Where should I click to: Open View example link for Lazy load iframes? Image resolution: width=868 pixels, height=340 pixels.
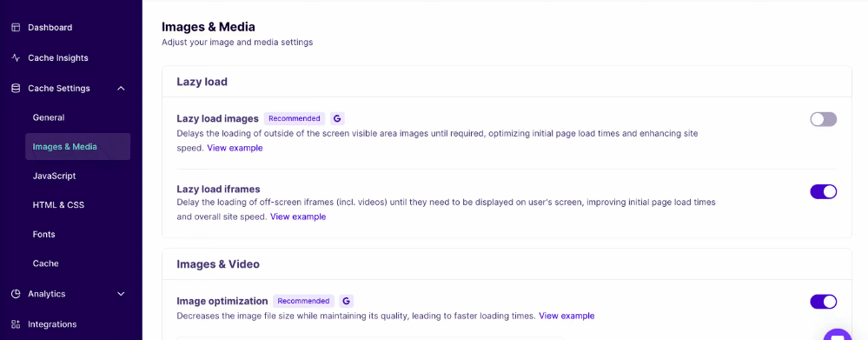click(x=298, y=217)
